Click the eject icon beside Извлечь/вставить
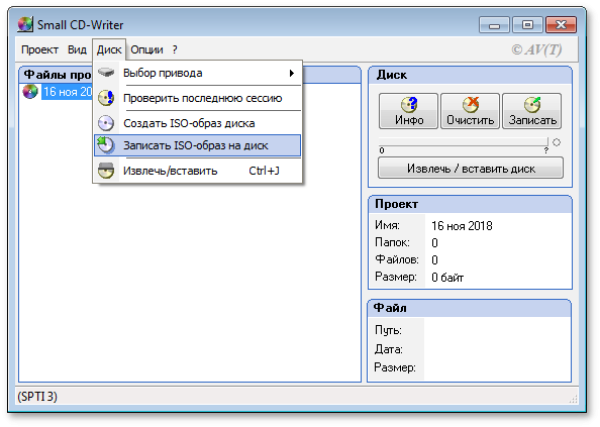The height and width of the screenshot is (427, 600). tap(106, 171)
